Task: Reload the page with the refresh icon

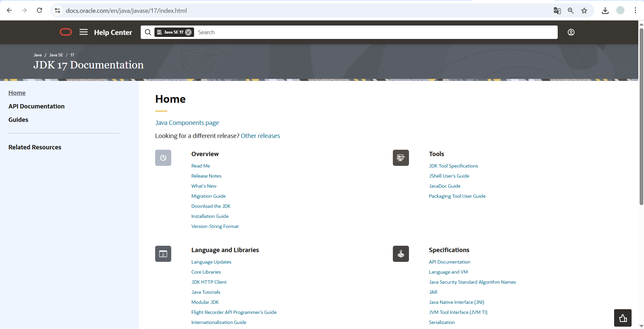Action: (40, 10)
